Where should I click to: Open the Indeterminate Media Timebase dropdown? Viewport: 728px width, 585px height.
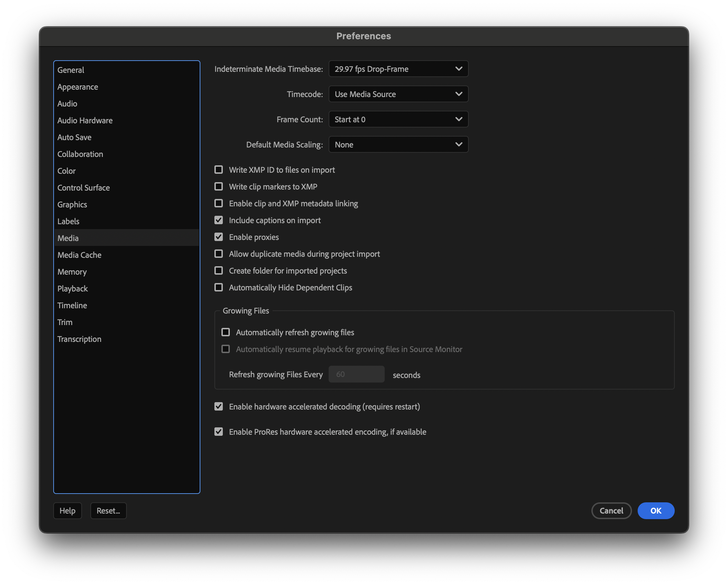(x=398, y=69)
